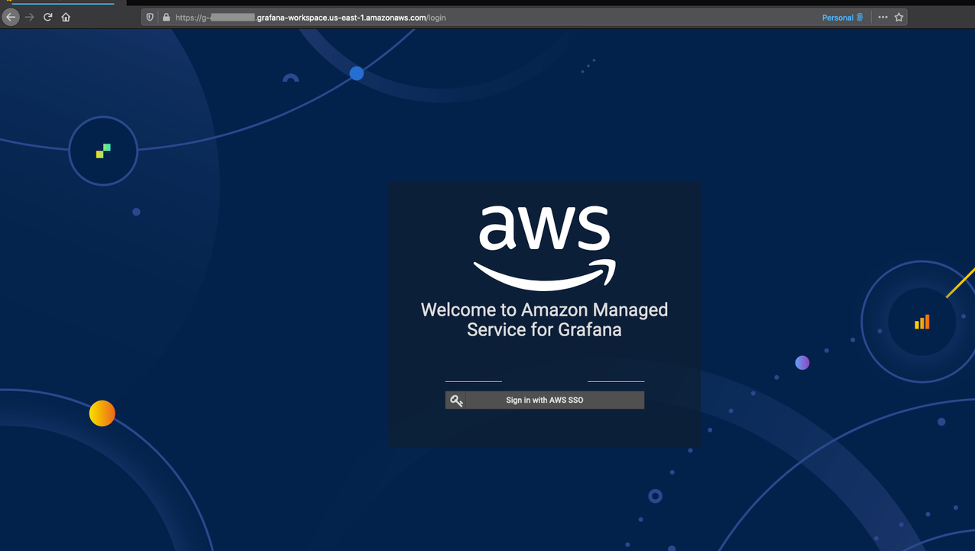
Task: Sign in with AWS SSO
Action: click(545, 401)
